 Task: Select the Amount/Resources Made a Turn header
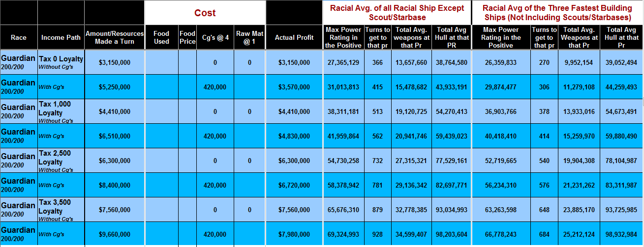(x=114, y=37)
